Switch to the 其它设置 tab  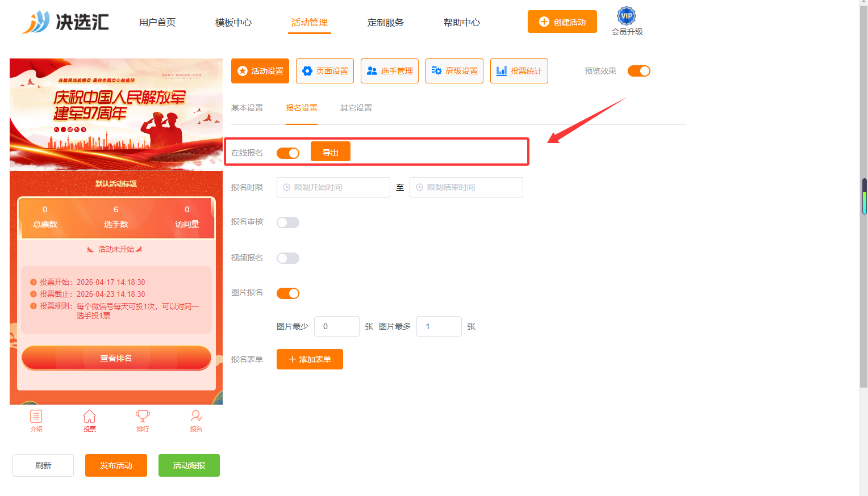(356, 108)
